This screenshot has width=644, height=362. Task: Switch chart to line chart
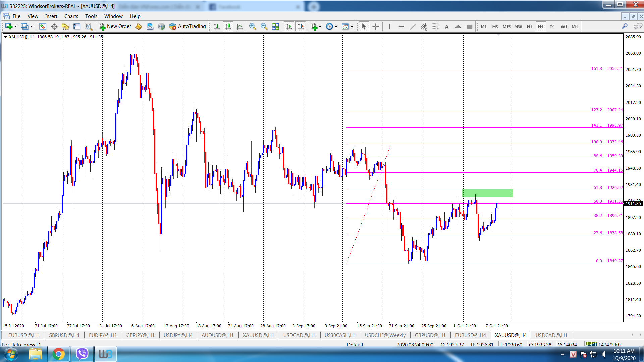pos(239,26)
